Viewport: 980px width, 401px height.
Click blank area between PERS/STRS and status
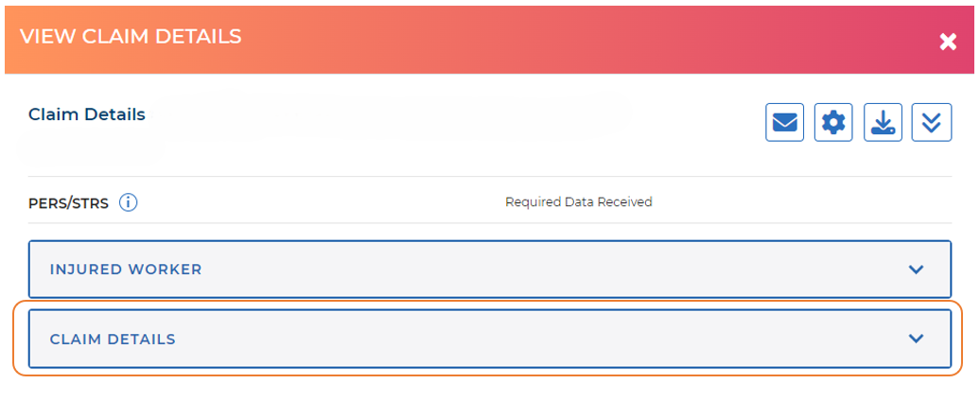[x=322, y=202]
